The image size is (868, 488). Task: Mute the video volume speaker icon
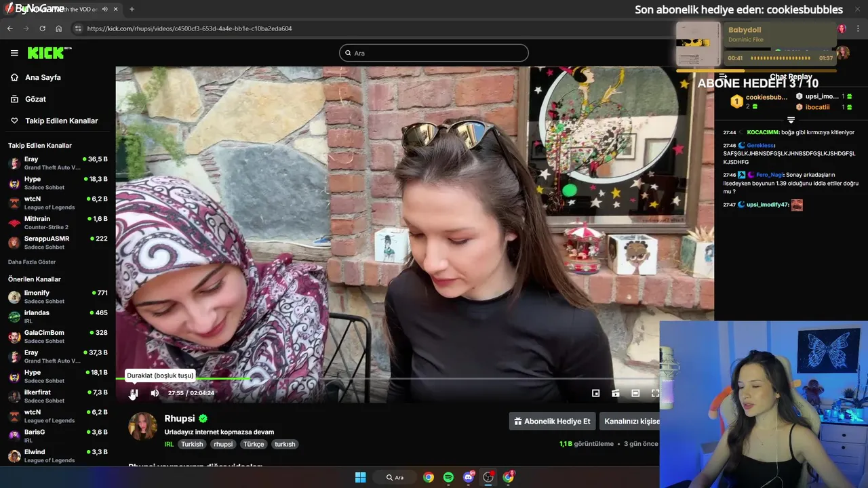pyautogui.click(x=155, y=393)
